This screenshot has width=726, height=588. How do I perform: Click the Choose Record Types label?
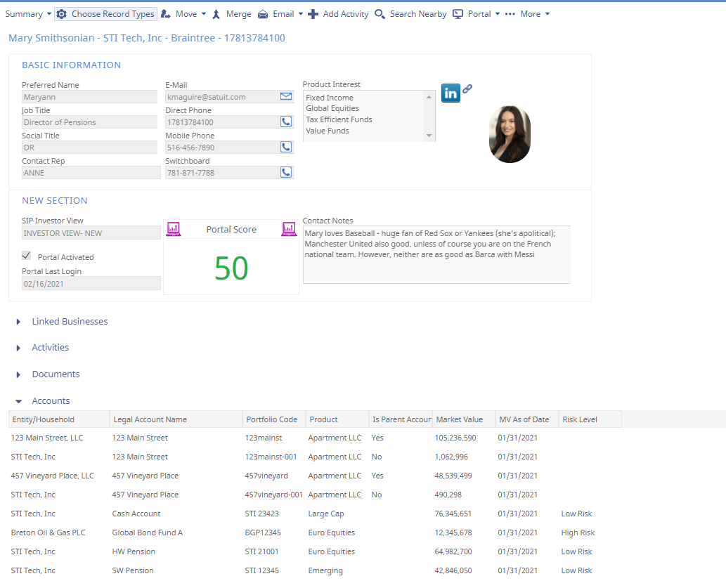[x=113, y=14]
